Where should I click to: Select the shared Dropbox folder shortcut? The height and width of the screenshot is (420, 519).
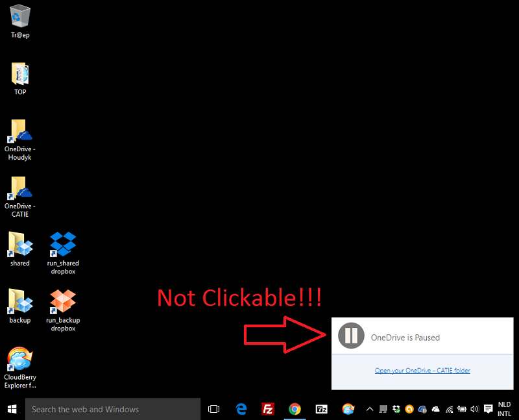20,245
